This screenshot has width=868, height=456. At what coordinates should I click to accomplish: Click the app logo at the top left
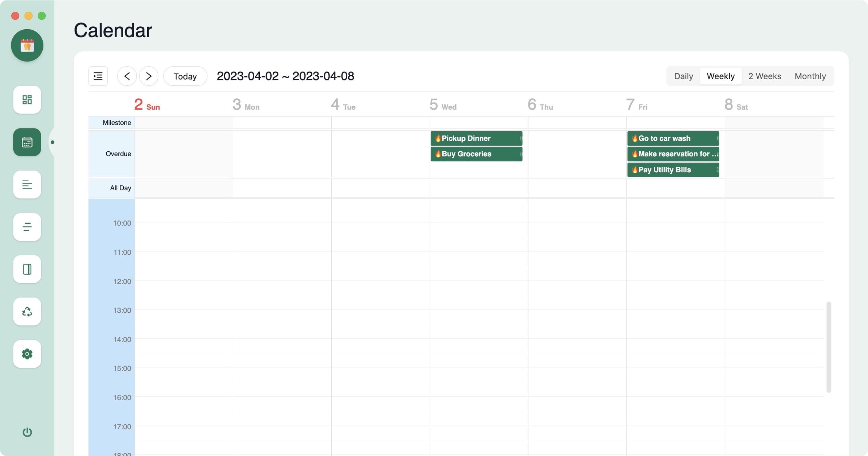coord(27,45)
